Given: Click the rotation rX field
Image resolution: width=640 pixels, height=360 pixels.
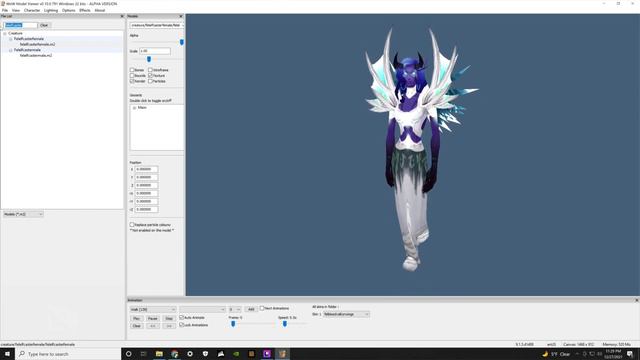Looking at the screenshot, I should 147,193.
